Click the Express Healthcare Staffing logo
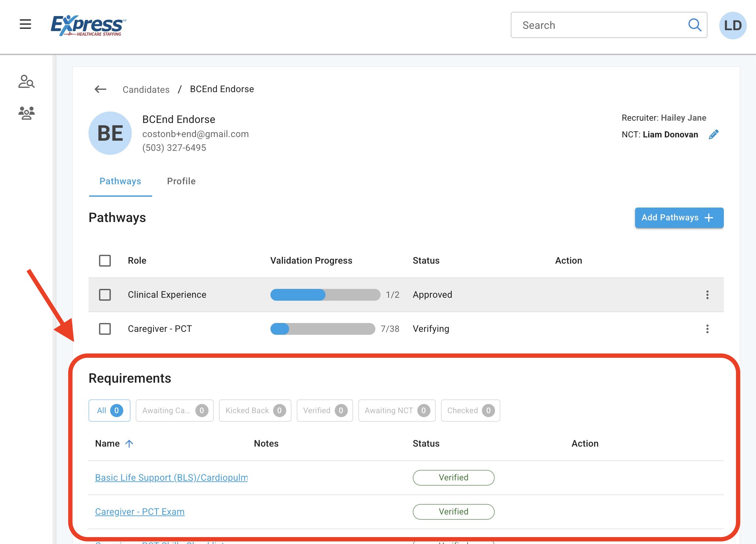Viewport: 756px width, 544px height. pyautogui.click(x=88, y=25)
